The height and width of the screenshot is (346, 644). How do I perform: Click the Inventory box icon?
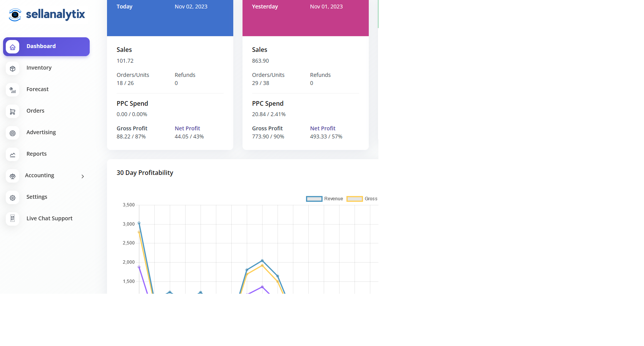pyautogui.click(x=13, y=68)
